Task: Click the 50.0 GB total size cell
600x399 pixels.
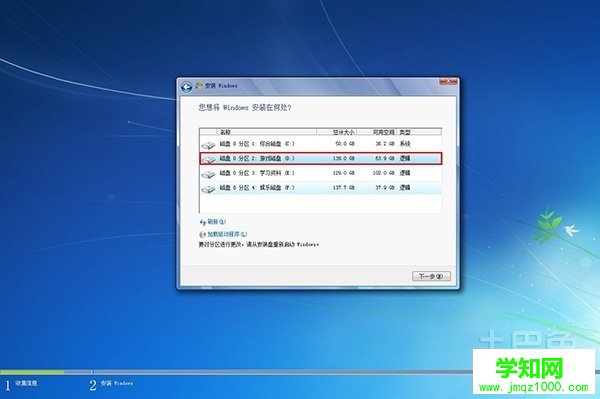Action: point(345,144)
